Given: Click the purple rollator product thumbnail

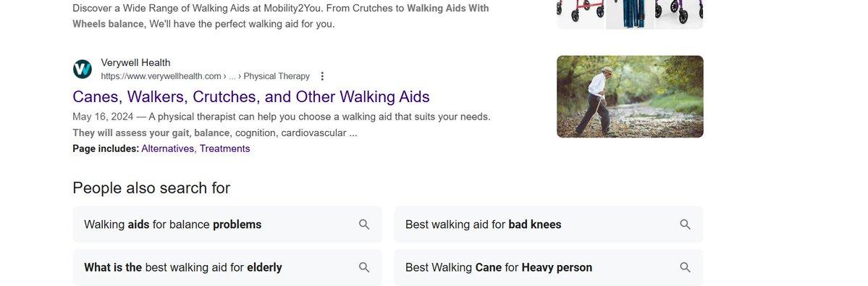Looking at the screenshot, I should [679, 13].
